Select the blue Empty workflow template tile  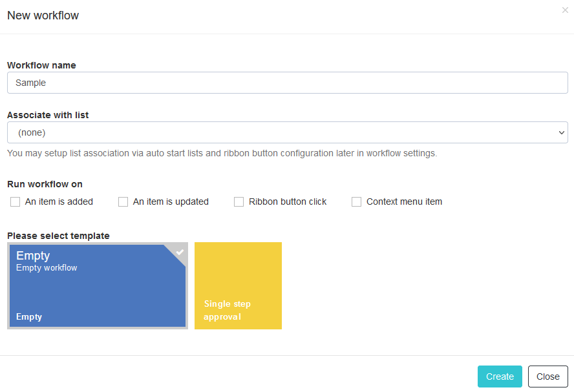(x=98, y=285)
